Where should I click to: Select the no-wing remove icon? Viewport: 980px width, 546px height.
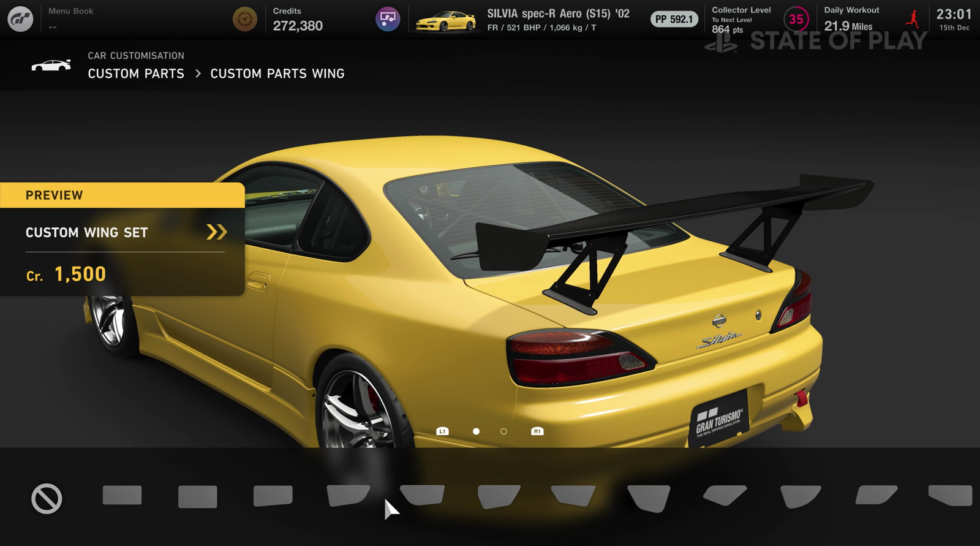click(x=47, y=498)
